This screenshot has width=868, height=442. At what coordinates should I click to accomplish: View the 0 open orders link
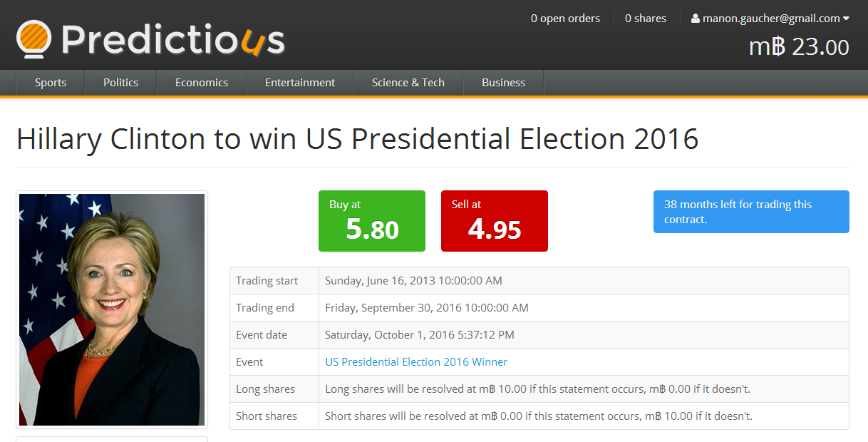pyautogui.click(x=565, y=19)
